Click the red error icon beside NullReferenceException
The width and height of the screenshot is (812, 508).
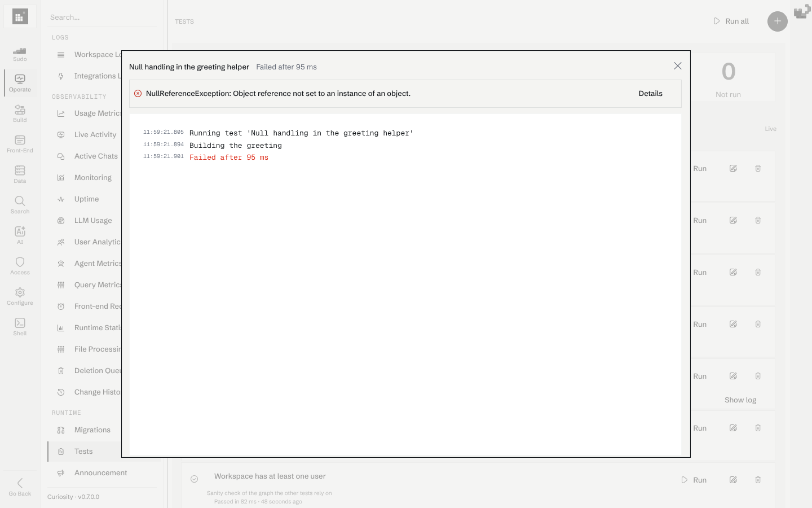pos(138,94)
